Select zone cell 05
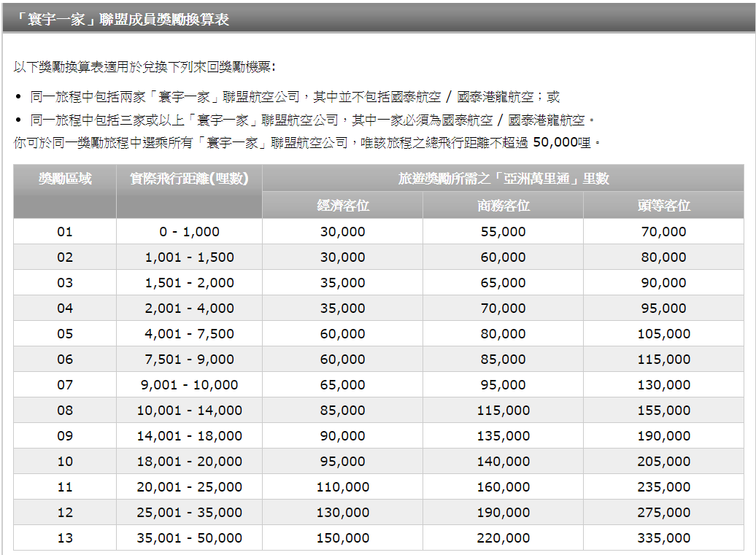The image size is (756, 555). 65,334
